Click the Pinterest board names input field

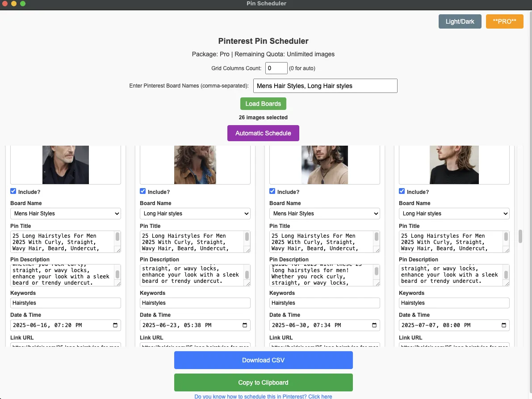(x=325, y=86)
